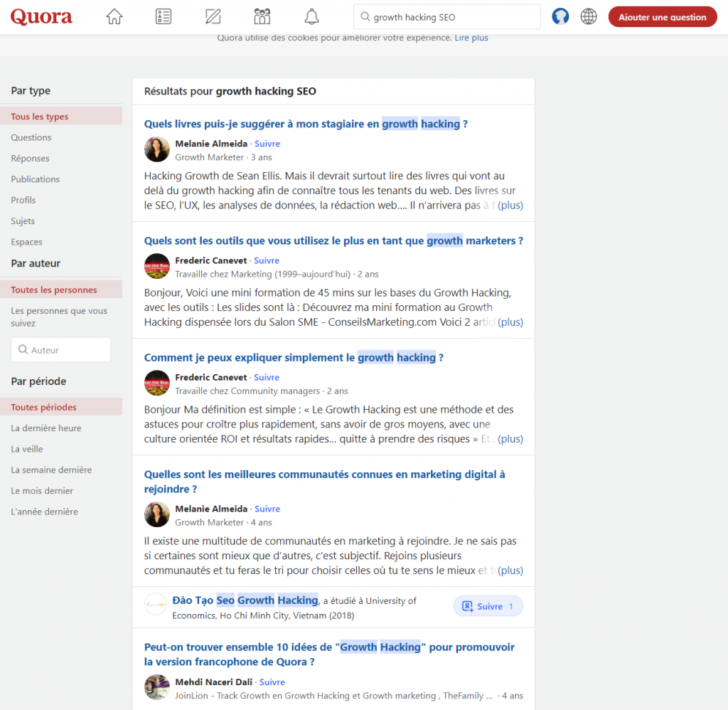The height and width of the screenshot is (710, 728).
Task: Open Frederic Canevet name on expliquer answer
Action: [210, 377]
